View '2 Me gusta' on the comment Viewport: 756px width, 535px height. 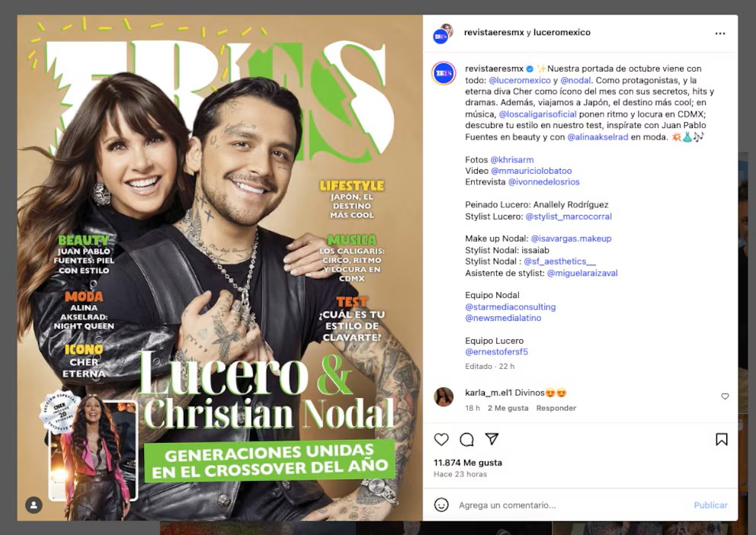508,408
